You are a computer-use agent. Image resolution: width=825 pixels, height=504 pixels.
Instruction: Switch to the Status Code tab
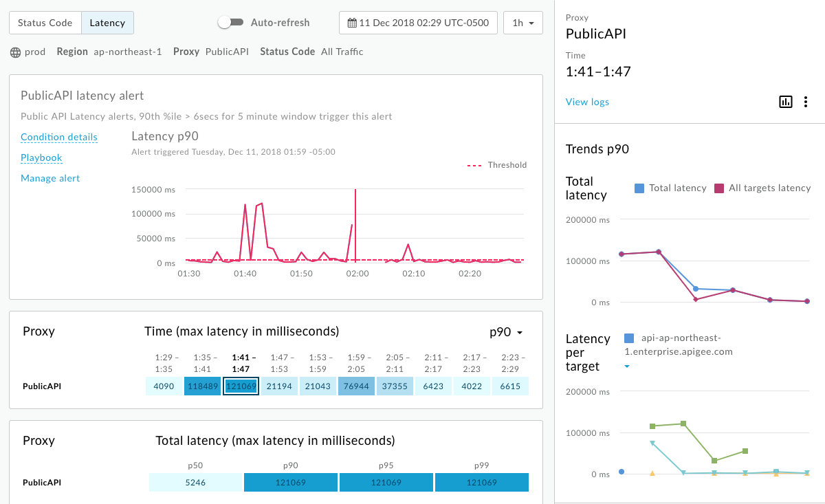click(45, 23)
